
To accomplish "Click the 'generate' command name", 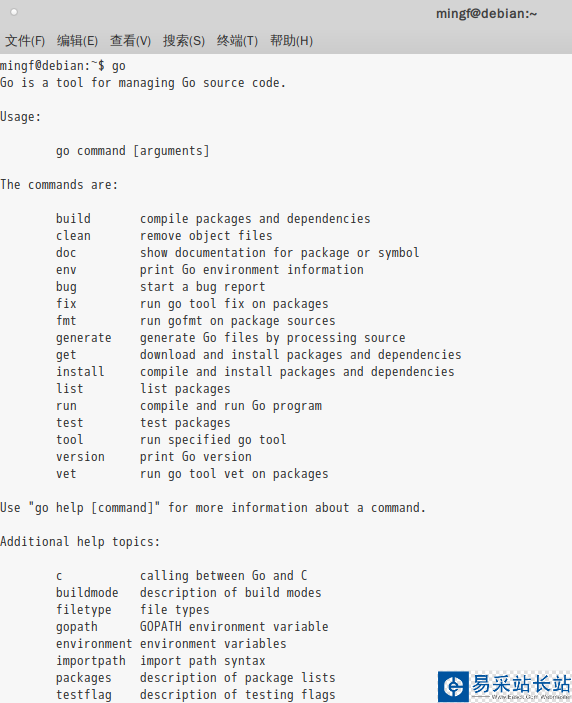I will point(83,338).
